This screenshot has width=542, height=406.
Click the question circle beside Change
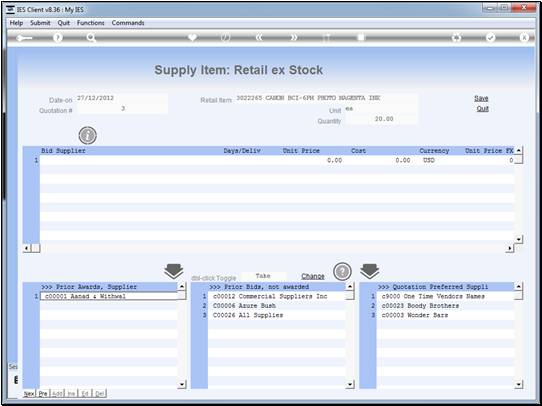342,272
